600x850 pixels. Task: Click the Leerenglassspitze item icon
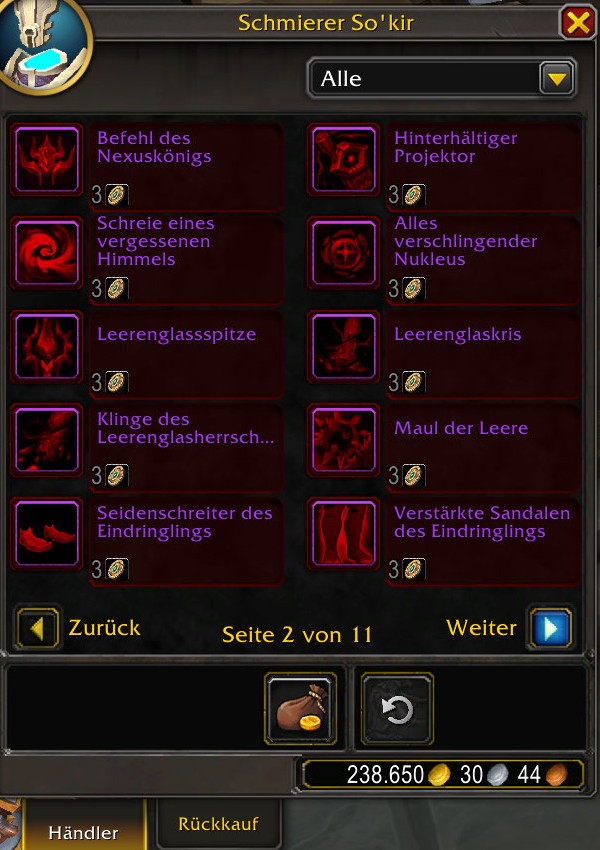click(47, 346)
